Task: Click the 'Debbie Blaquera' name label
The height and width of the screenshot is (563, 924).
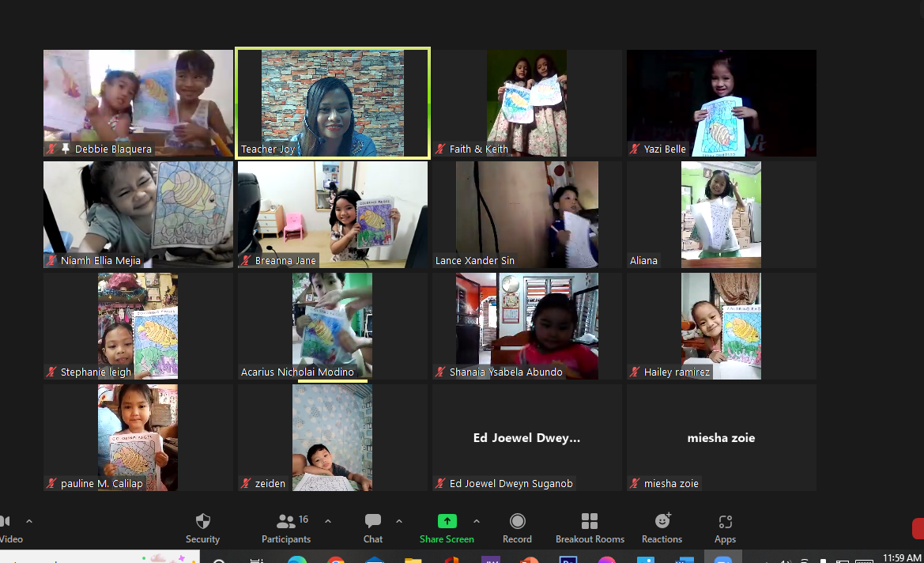Action: (113, 149)
